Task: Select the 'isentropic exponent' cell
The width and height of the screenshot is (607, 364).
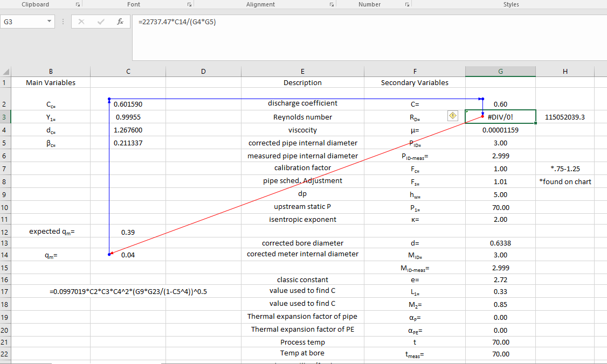Action: [303, 219]
